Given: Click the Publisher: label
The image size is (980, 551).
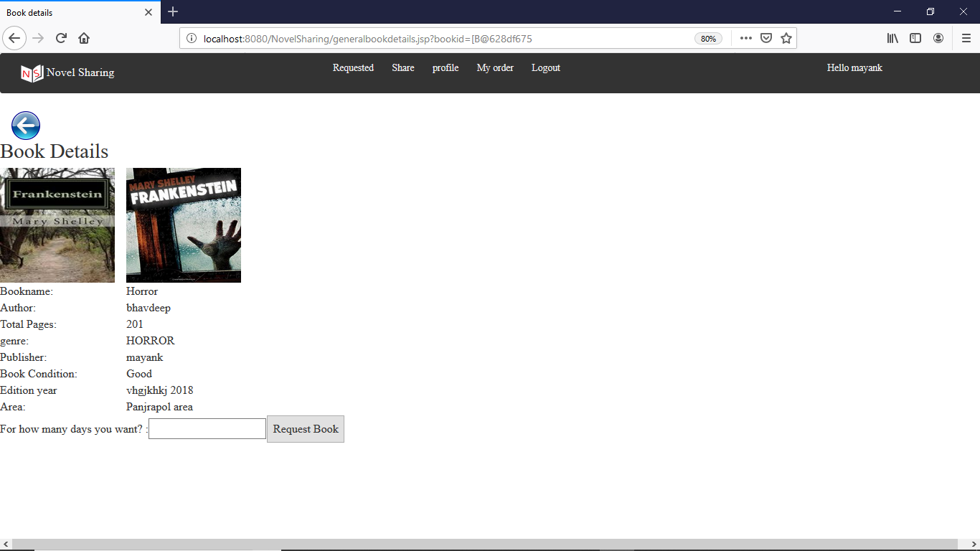Looking at the screenshot, I should [x=23, y=357].
